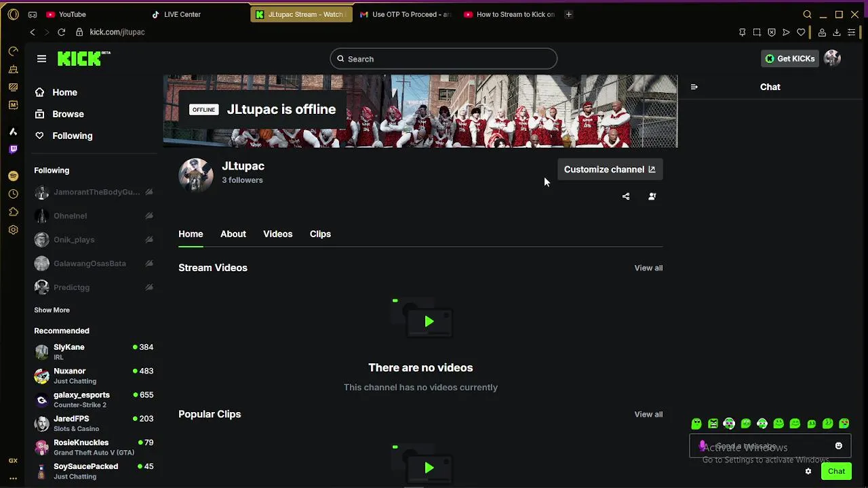Open the Kick profile avatar menu
This screenshot has width=868, height=488.
tap(832, 59)
